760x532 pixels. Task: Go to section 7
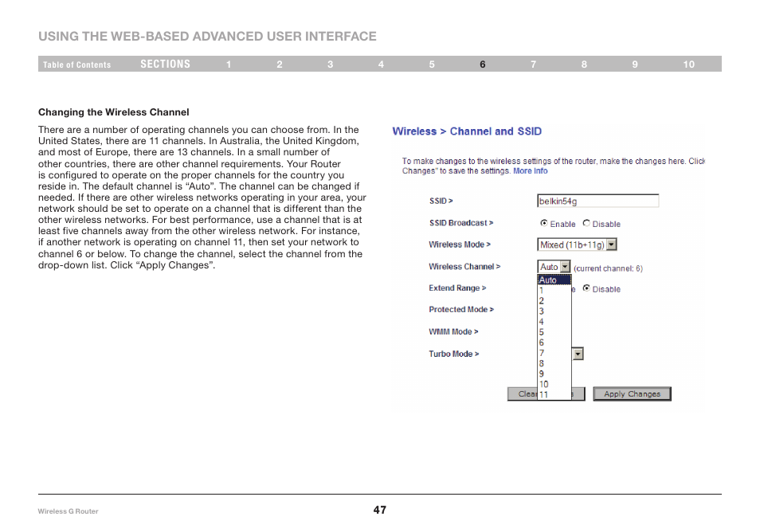pos(533,65)
